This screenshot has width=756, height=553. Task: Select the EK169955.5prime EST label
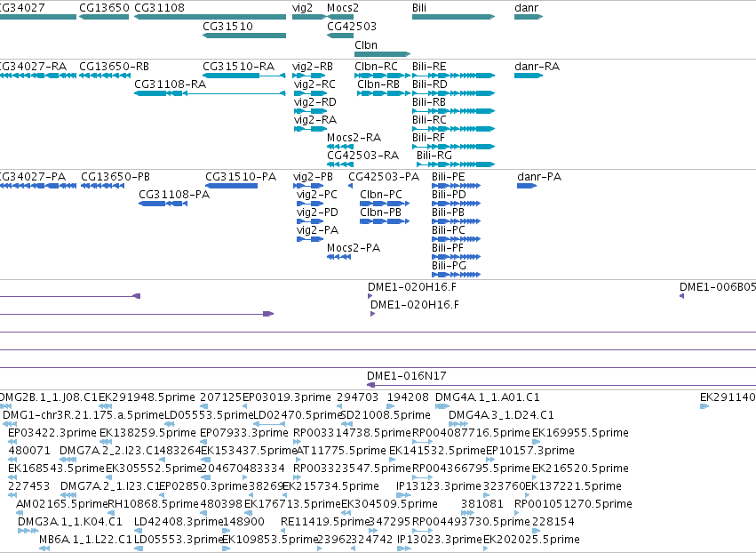coord(580,433)
